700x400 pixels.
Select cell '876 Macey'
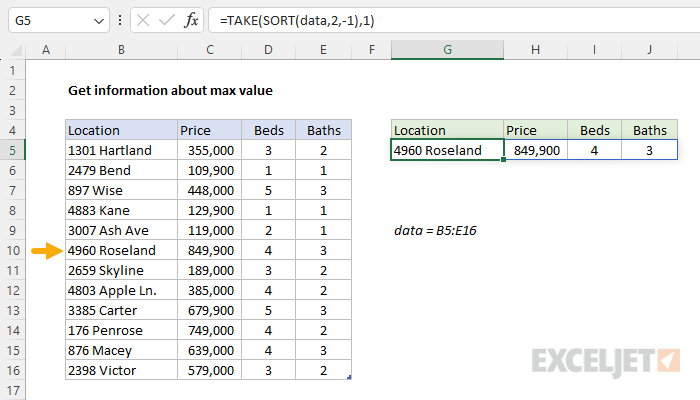(x=121, y=350)
